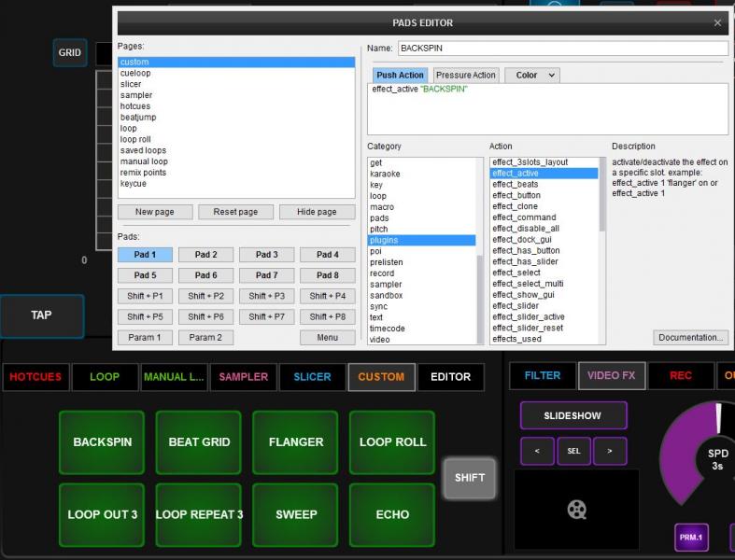The height and width of the screenshot is (560, 735).
Task: Select the Param 2 button
Action: pos(205,338)
